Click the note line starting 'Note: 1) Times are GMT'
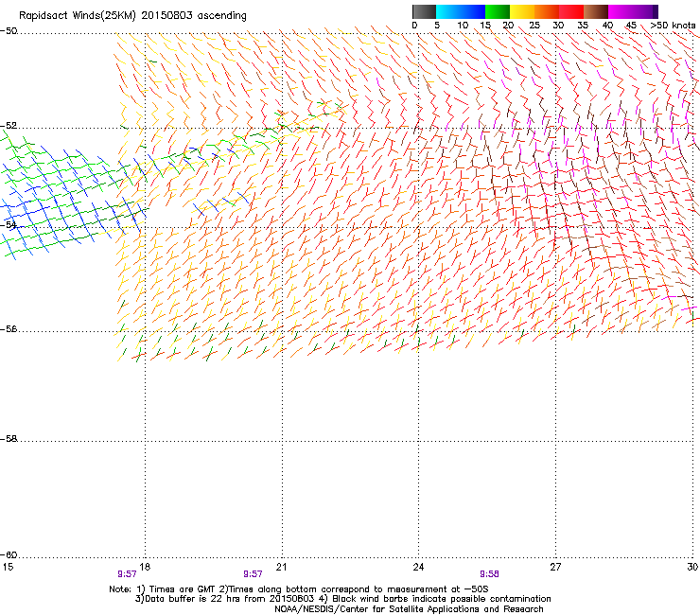Image resolution: width=700 pixels, height=615 pixels. tap(299, 589)
